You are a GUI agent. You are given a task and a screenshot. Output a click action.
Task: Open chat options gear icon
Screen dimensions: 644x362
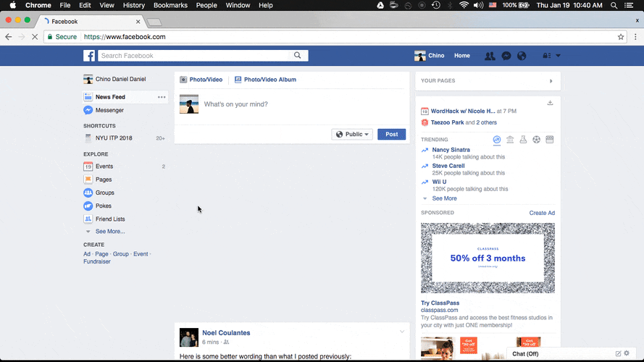pyautogui.click(x=627, y=353)
